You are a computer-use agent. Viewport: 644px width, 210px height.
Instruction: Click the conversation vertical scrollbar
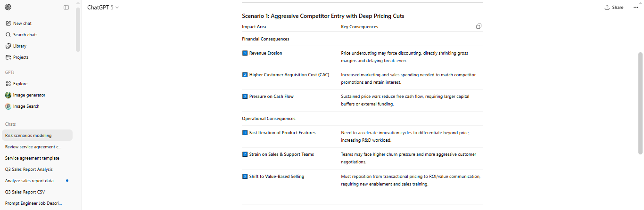(x=640, y=103)
